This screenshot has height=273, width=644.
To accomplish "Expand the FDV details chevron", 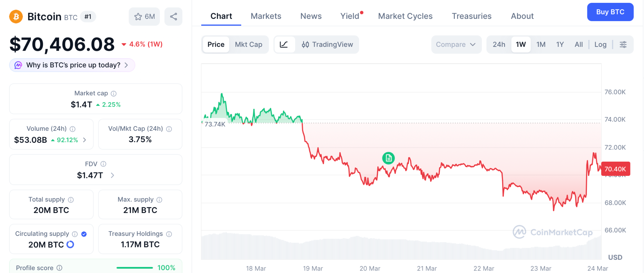I will pyautogui.click(x=112, y=175).
